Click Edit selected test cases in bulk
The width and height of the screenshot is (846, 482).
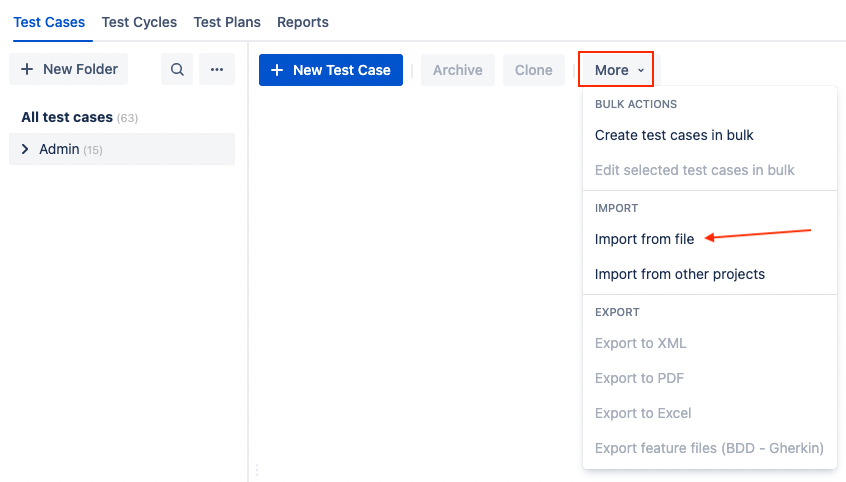pos(694,170)
